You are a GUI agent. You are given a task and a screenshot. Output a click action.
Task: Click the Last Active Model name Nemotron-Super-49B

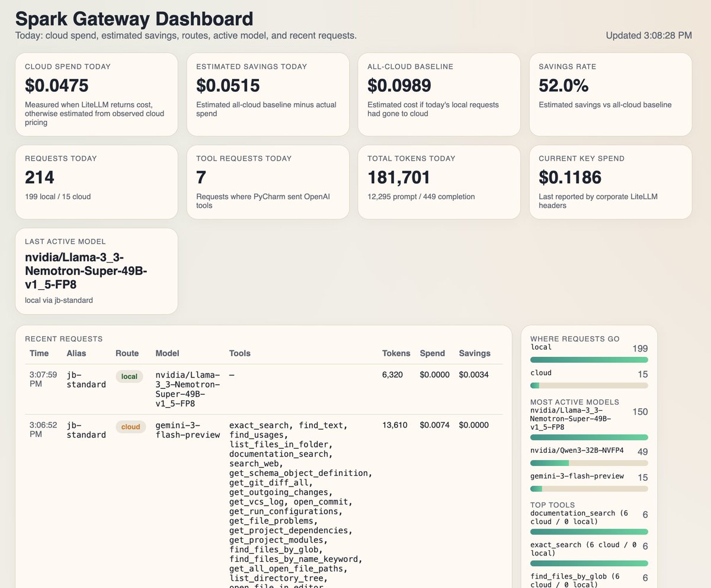(x=86, y=271)
